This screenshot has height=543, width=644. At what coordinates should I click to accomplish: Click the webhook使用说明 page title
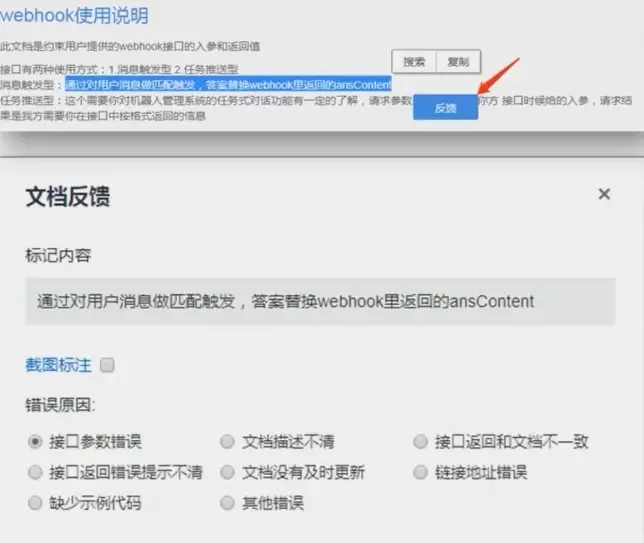75,15
